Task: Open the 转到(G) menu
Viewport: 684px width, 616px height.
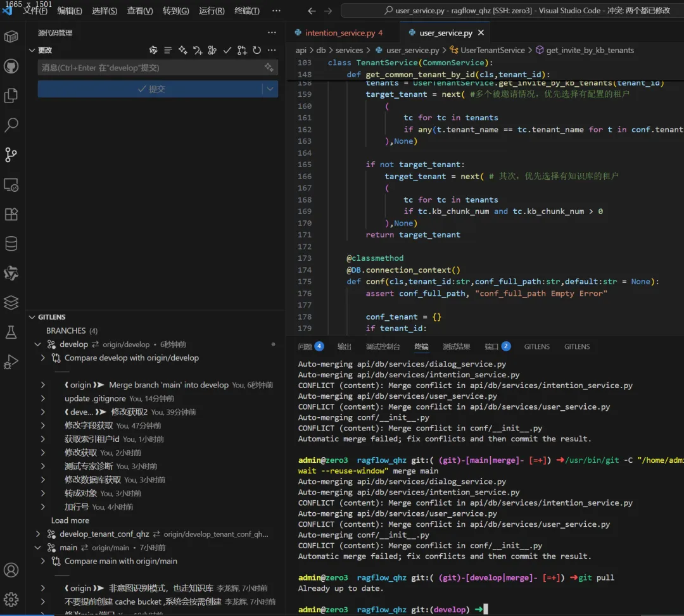Action: 176,11
